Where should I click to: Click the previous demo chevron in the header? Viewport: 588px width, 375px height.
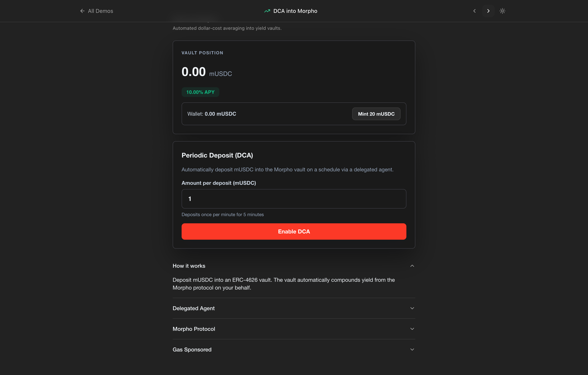pos(474,11)
